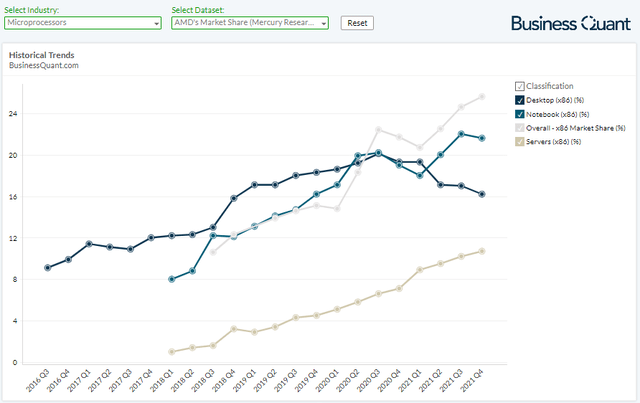This screenshot has height=403, width=640.
Task: Open the Select Industry dropdown
Action: coord(82,22)
